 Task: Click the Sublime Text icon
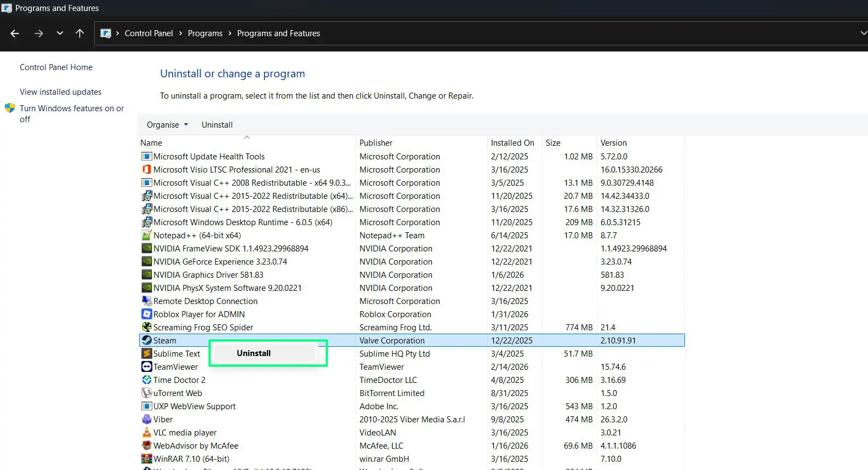tap(147, 353)
